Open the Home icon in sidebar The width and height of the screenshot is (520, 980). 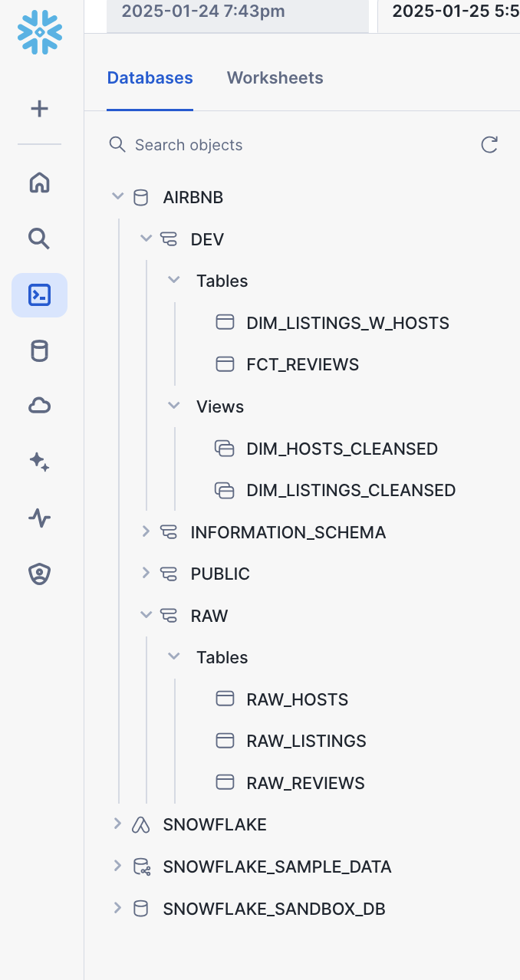(39, 183)
